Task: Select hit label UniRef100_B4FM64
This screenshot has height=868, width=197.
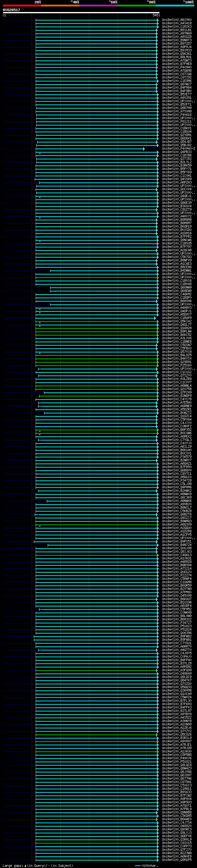Action: pyautogui.click(x=177, y=88)
